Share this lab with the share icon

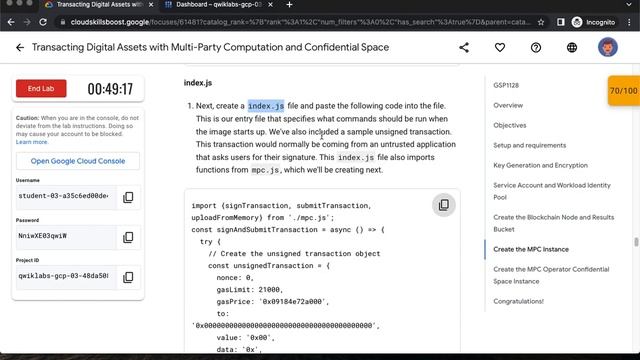(464, 47)
